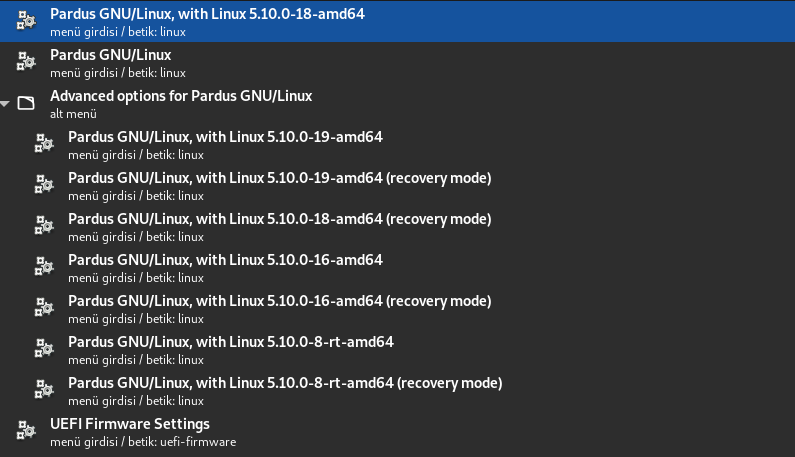Click gear icon for 5.10.0-8-rt-amd64 non-recovery entry
The width and height of the screenshot is (795, 457).
(44, 349)
